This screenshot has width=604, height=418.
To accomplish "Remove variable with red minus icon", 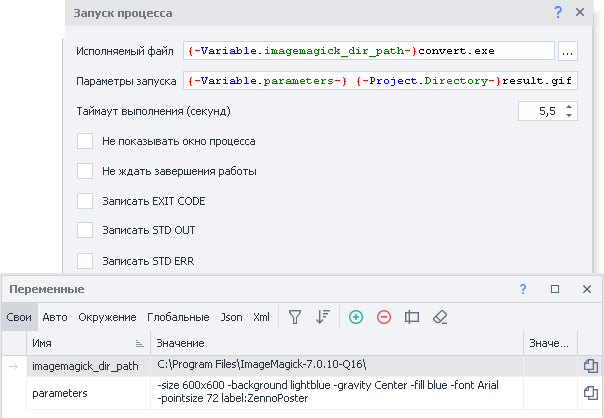I will [384, 317].
